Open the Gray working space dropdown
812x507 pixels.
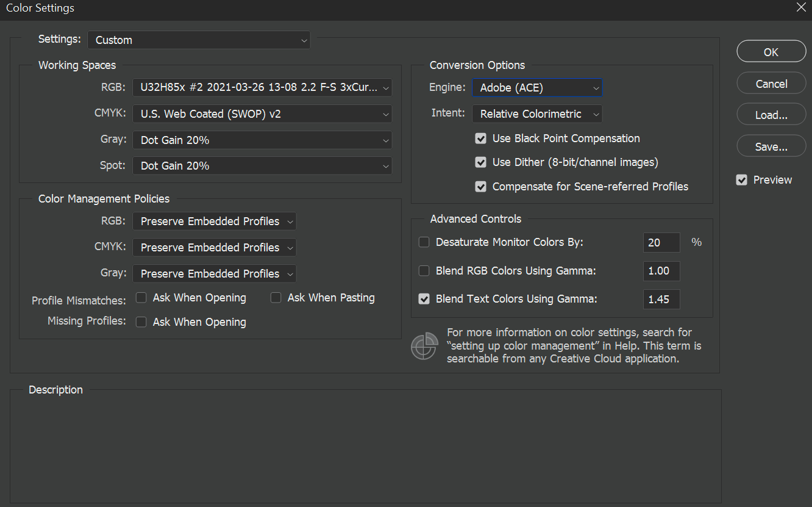pos(262,140)
